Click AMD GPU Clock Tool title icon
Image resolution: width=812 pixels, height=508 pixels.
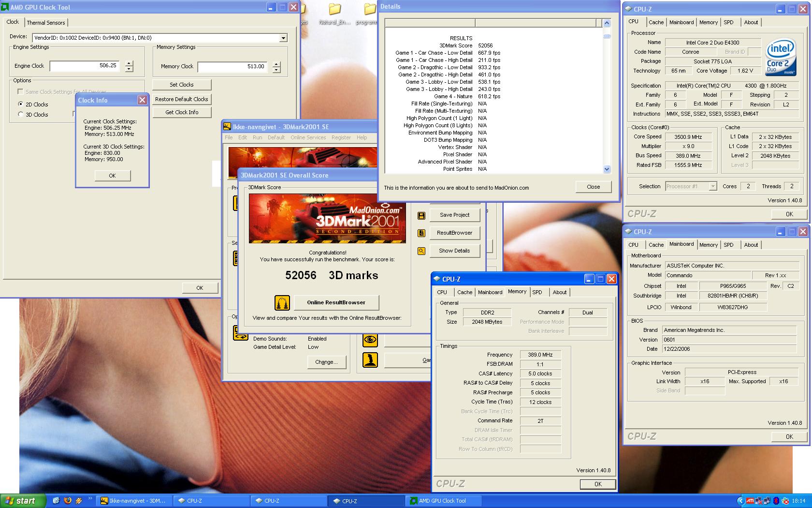click(x=5, y=7)
